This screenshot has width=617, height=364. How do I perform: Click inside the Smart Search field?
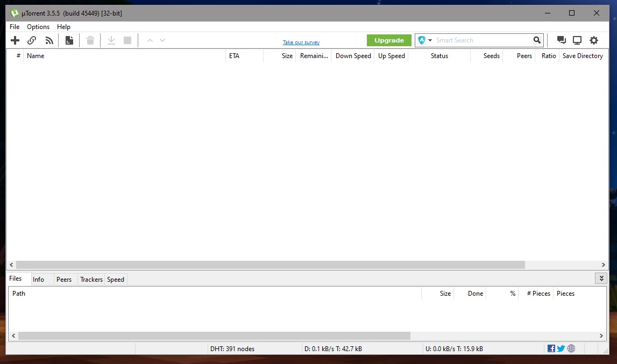[x=482, y=40]
